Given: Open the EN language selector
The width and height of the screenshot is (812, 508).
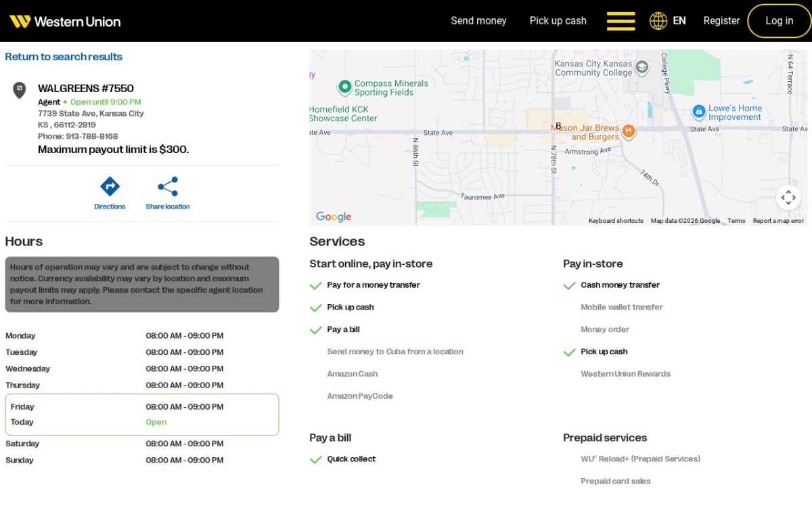Looking at the screenshot, I should (679, 21).
